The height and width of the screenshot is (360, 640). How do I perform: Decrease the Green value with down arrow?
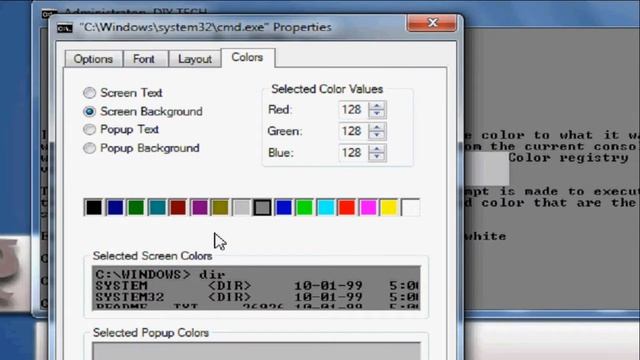[377, 136]
